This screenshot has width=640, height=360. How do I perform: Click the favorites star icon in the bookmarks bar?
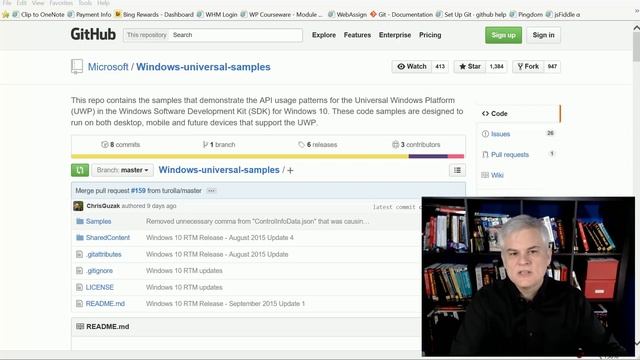5,14
